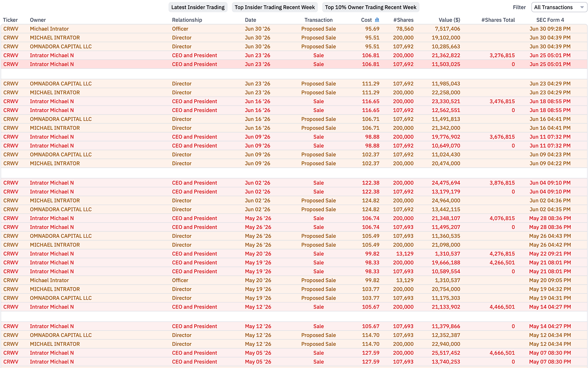This screenshot has height=368, width=588.
Task: Open SEC filing Jun 25 05:01 PM with 3,276,815 shares
Action: [550, 55]
